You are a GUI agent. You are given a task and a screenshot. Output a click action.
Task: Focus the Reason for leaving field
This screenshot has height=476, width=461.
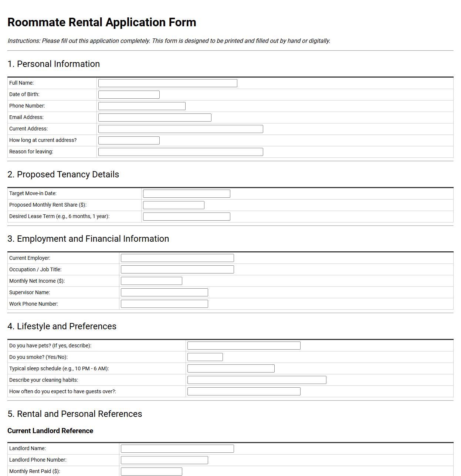point(181,152)
